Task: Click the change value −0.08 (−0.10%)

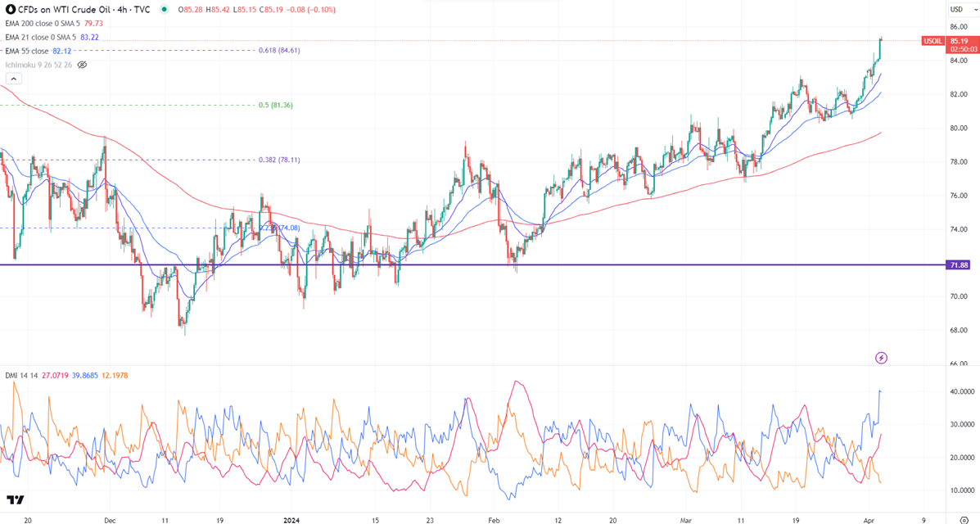Action: (311, 9)
